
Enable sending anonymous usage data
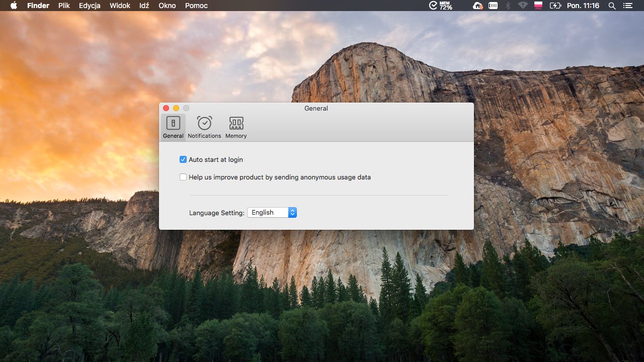tap(183, 177)
